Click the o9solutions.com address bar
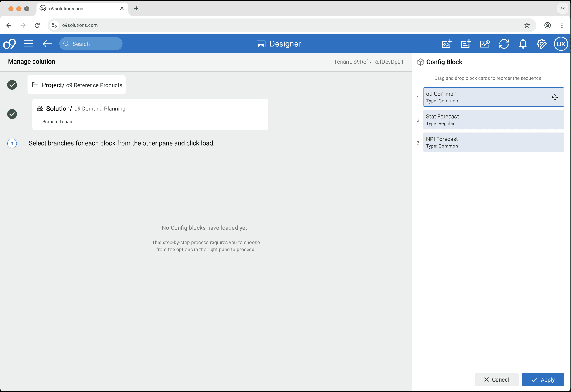Viewport: 571px width, 392px height. click(292, 25)
